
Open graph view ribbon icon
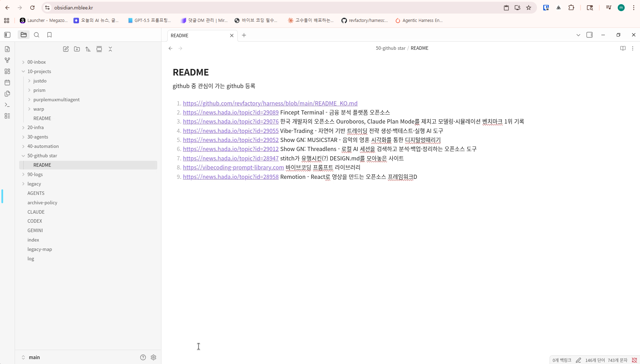(7, 60)
